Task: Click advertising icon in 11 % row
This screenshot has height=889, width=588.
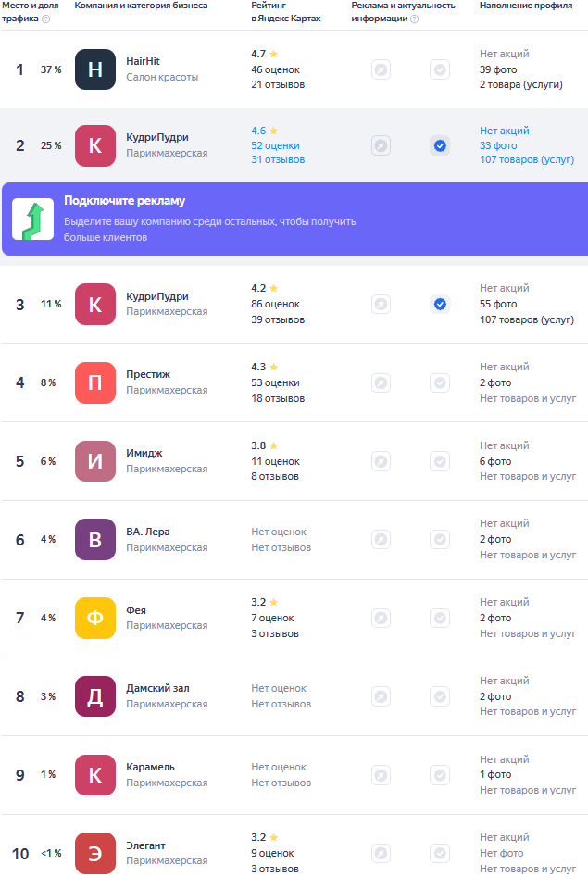Action: tap(381, 305)
